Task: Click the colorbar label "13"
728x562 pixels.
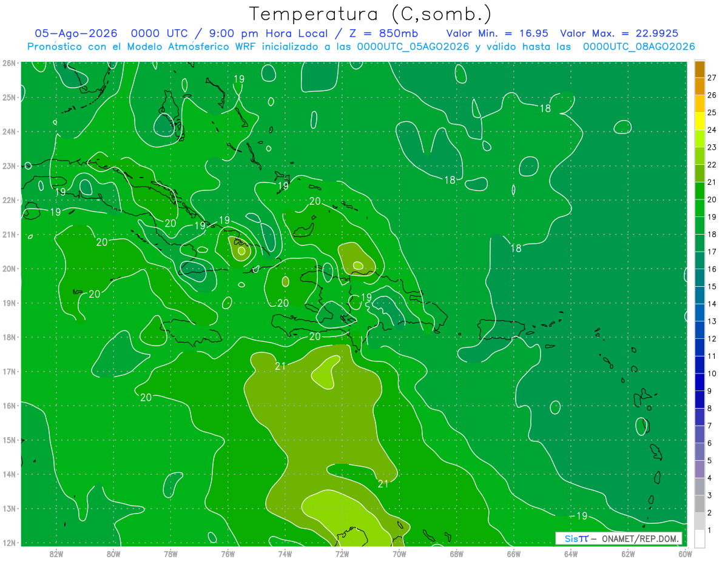Action: tap(712, 321)
